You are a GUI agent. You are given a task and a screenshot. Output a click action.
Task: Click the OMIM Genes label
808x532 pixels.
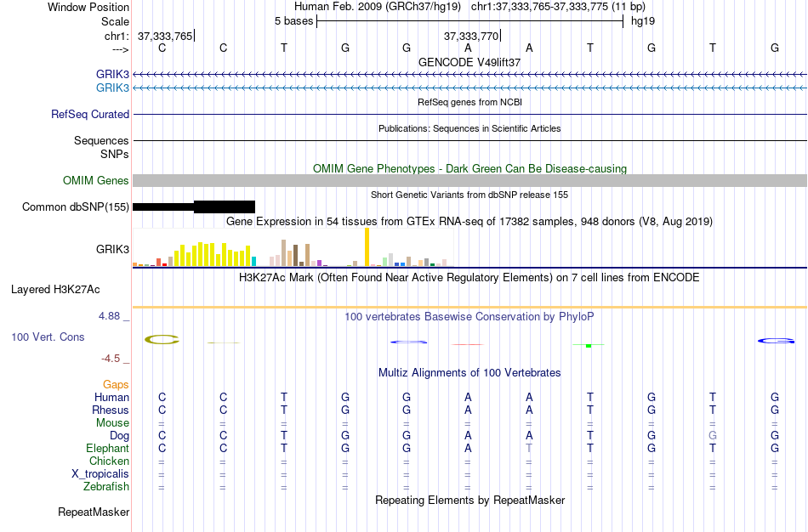(x=96, y=181)
